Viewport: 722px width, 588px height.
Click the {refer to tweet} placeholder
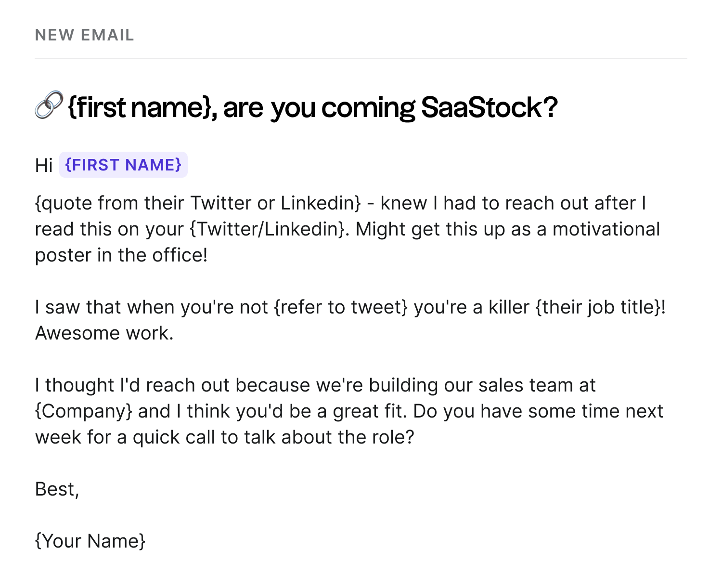(x=341, y=307)
